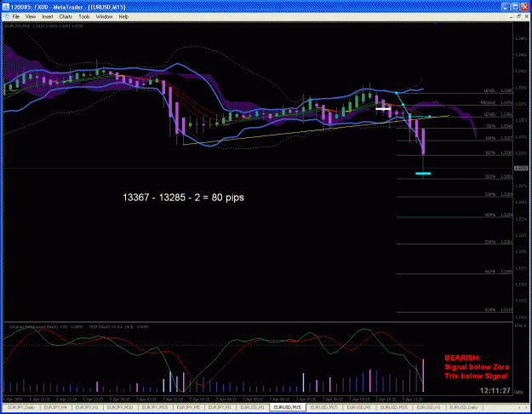Open the Tools menu
The image size is (532, 414).
[x=84, y=16]
